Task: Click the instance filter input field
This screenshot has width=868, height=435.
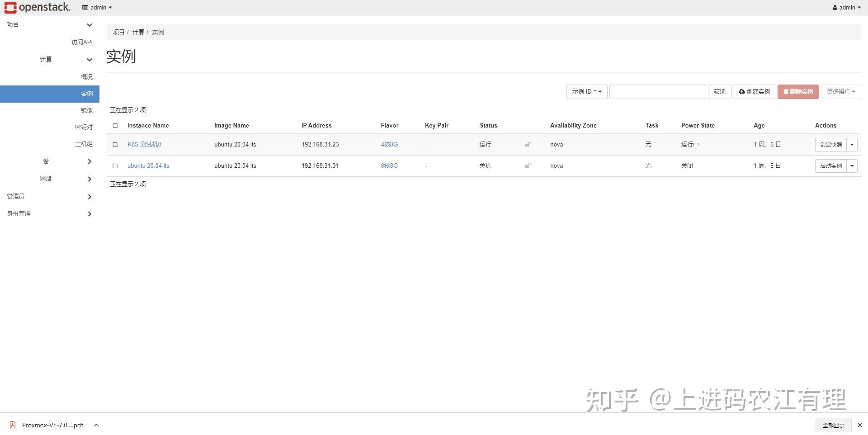Action: [x=657, y=91]
